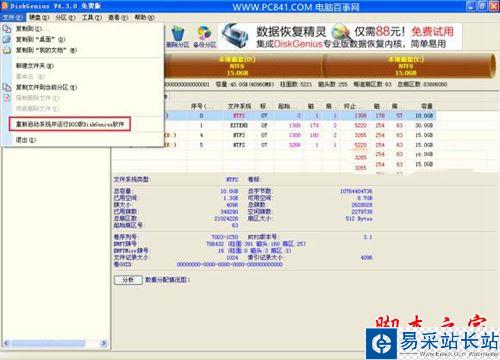Image resolution: width=500 pixels, height=360 pixels.
Task: Click right arrow of left-pane horizontal scrollbar
Action: [104, 343]
